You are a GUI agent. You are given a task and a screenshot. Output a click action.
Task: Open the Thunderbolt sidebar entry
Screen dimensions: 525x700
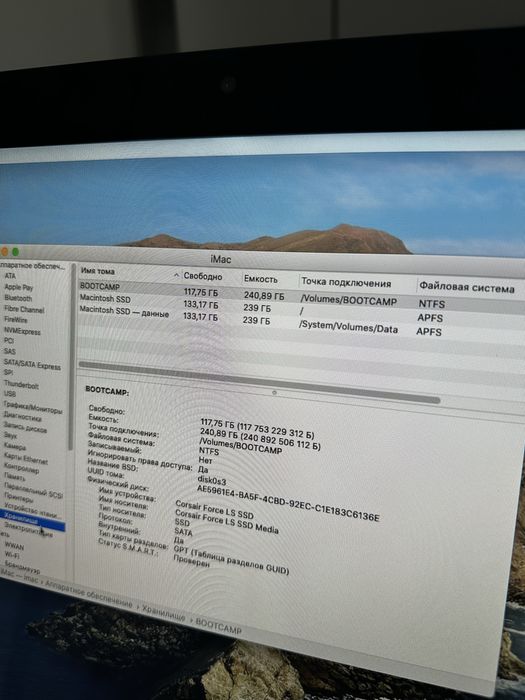pyautogui.click(x=21, y=384)
